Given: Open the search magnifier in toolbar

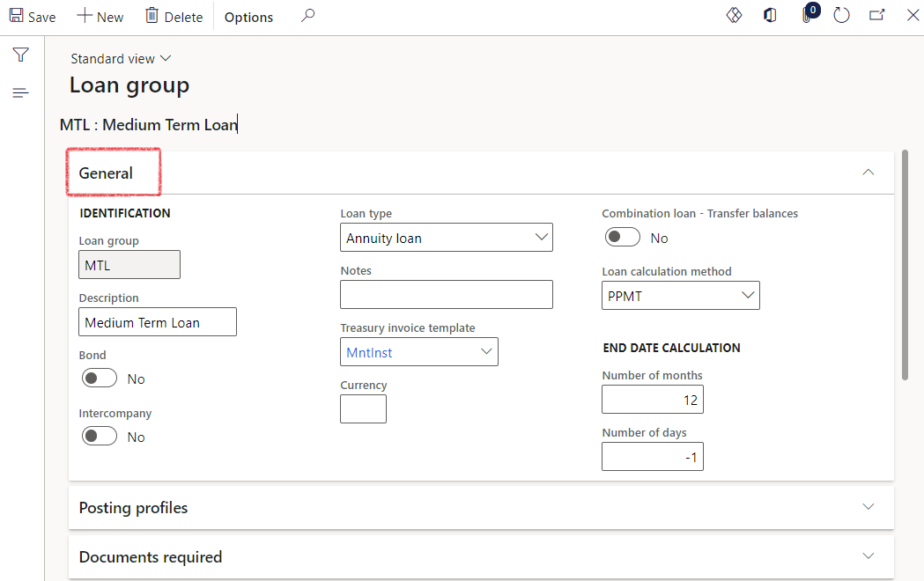Looking at the screenshot, I should 307,16.
